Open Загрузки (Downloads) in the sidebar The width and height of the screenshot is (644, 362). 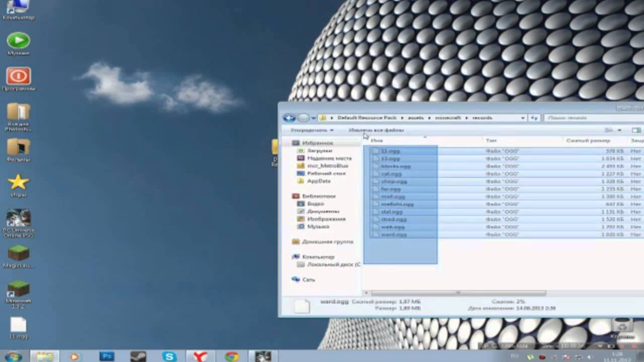pos(319,151)
